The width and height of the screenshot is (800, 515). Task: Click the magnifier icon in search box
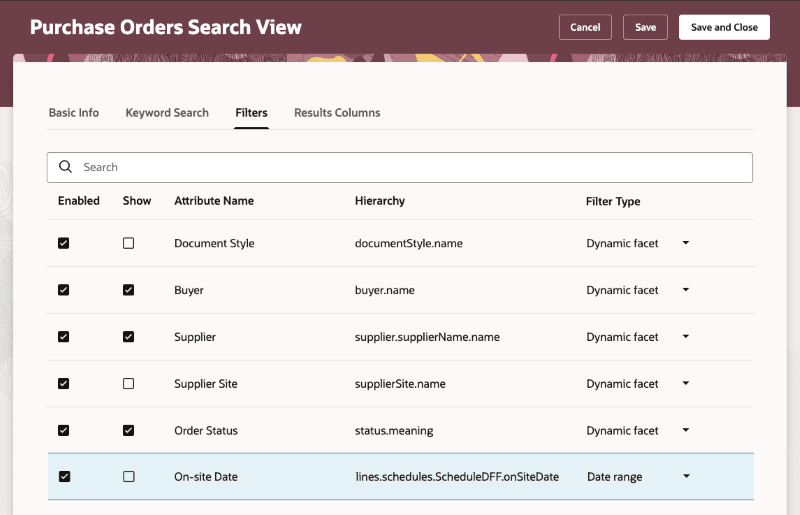[65, 166]
